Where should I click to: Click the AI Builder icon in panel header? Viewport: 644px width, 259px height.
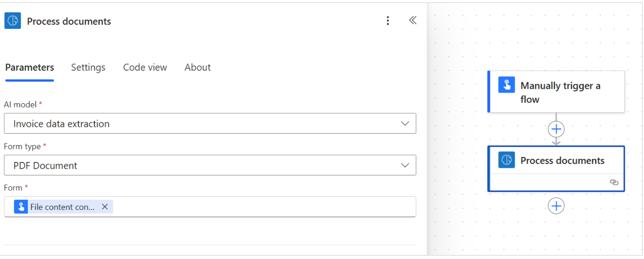tap(13, 21)
